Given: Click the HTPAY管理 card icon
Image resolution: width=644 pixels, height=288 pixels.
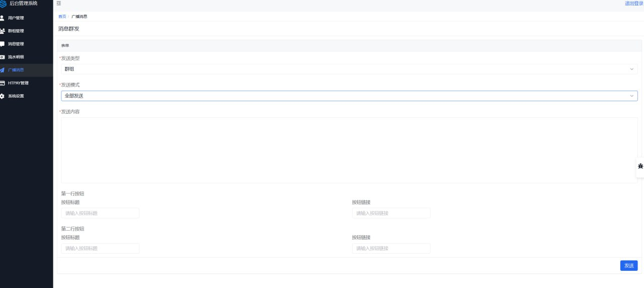Looking at the screenshot, I should [x=3, y=83].
